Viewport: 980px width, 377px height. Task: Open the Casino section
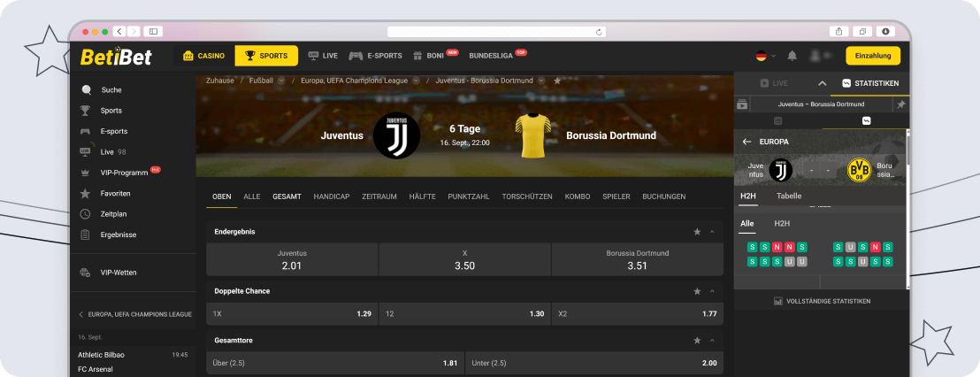[x=203, y=56]
